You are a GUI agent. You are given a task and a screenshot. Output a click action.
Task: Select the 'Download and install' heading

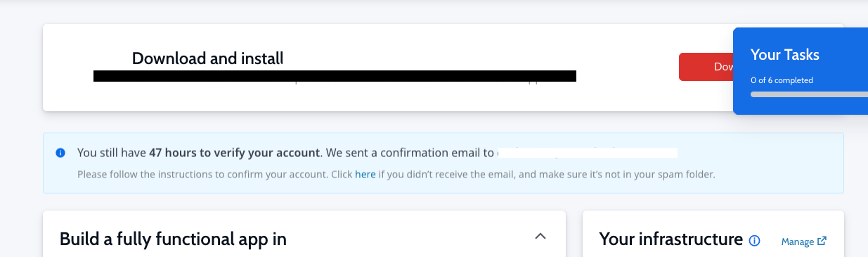[208, 58]
